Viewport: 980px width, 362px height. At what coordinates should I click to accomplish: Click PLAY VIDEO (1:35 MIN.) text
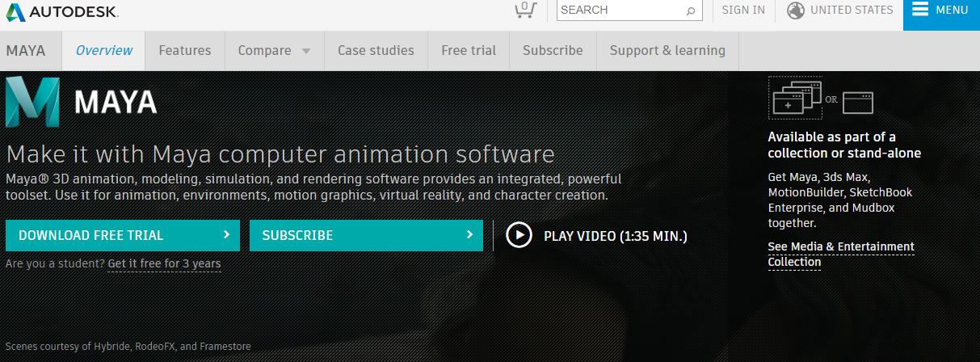[x=616, y=236]
